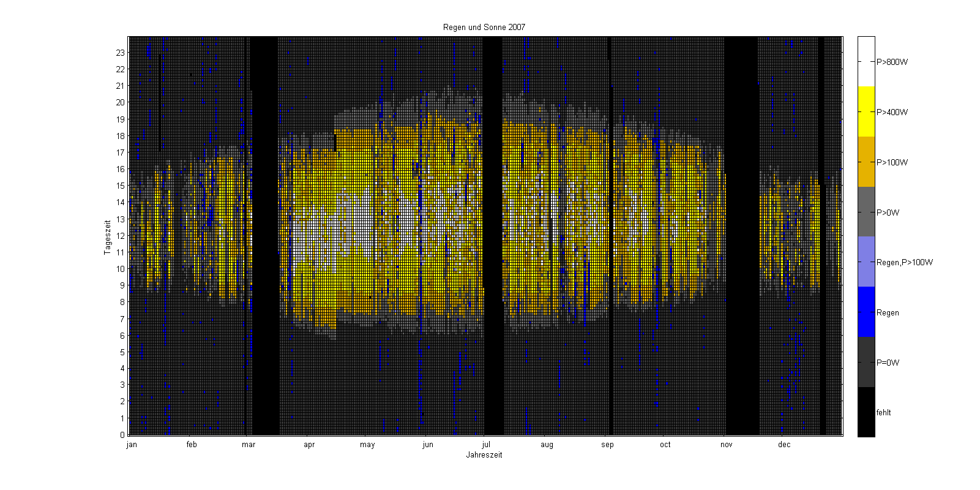Select the Tageszeit y-axis label
The width and height of the screenshot is (980, 490).
click(107, 236)
